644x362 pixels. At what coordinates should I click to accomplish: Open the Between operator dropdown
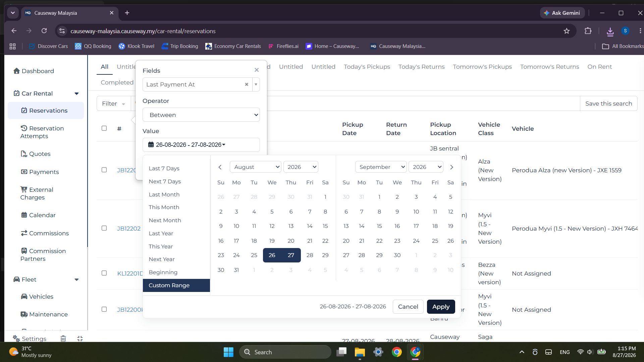click(x=201, y=115)
